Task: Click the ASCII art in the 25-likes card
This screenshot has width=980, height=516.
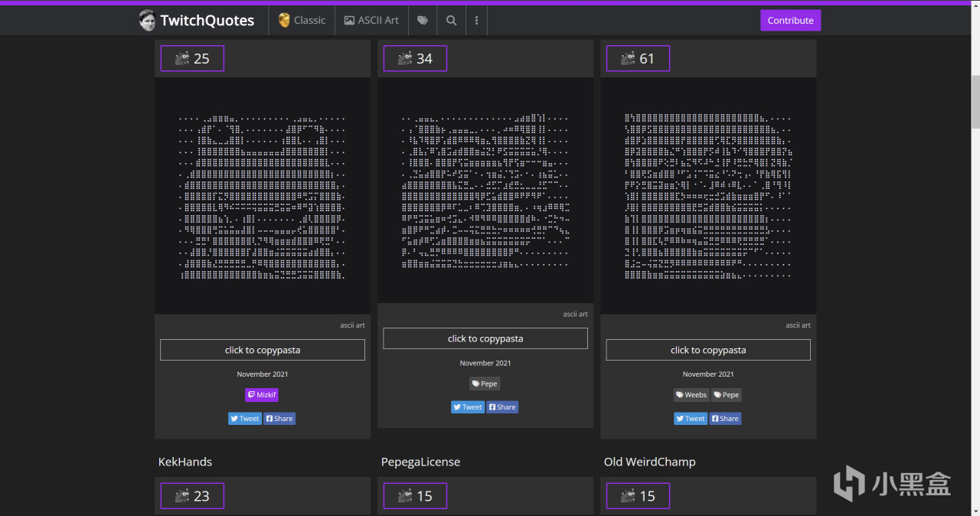Action: [x=262, y=197]
